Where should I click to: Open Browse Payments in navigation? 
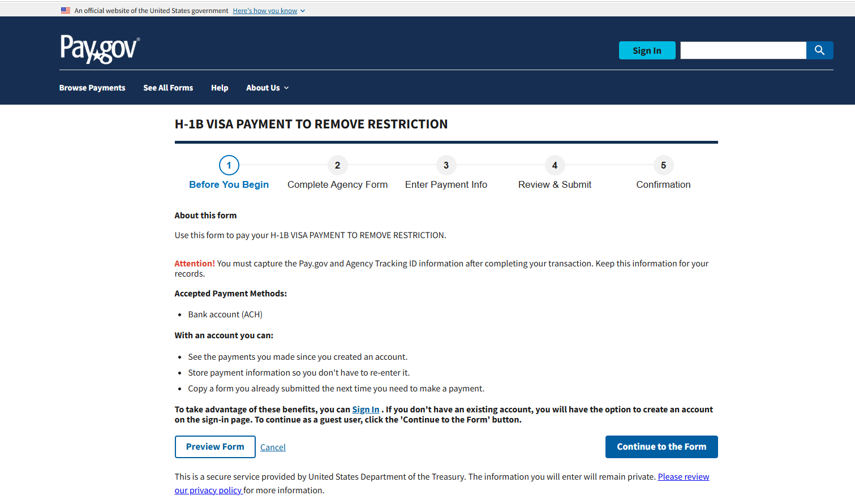point(92,88)
